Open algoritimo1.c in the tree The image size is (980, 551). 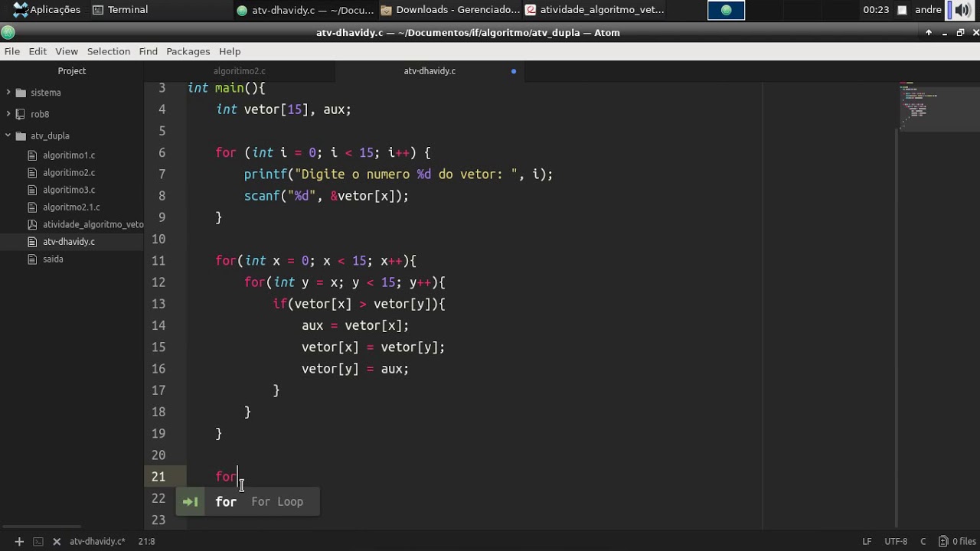point(69,155)
